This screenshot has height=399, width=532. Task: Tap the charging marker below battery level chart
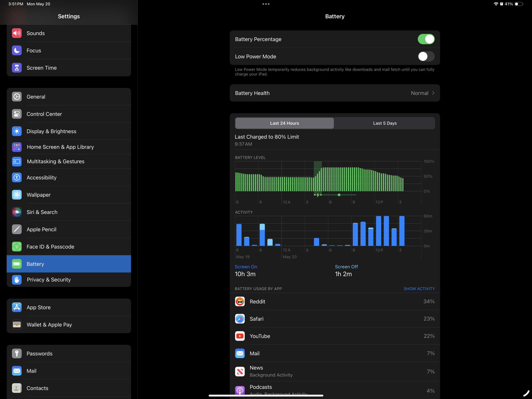pos(318,195)
